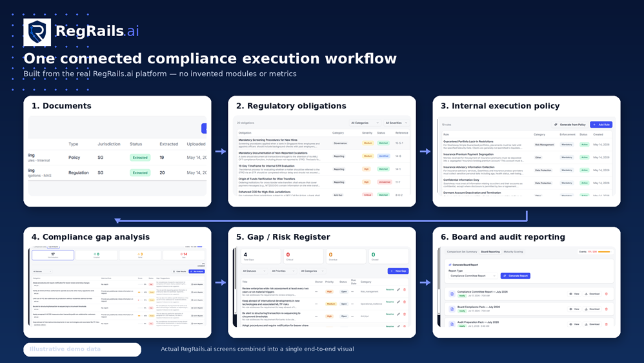Select the 17 total card in gap analysis

[53, 255]
